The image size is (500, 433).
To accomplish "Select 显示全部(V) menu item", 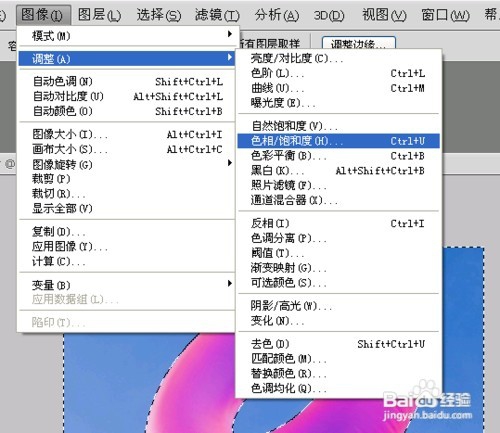I will pyautogui.click(x=127, y=208).
